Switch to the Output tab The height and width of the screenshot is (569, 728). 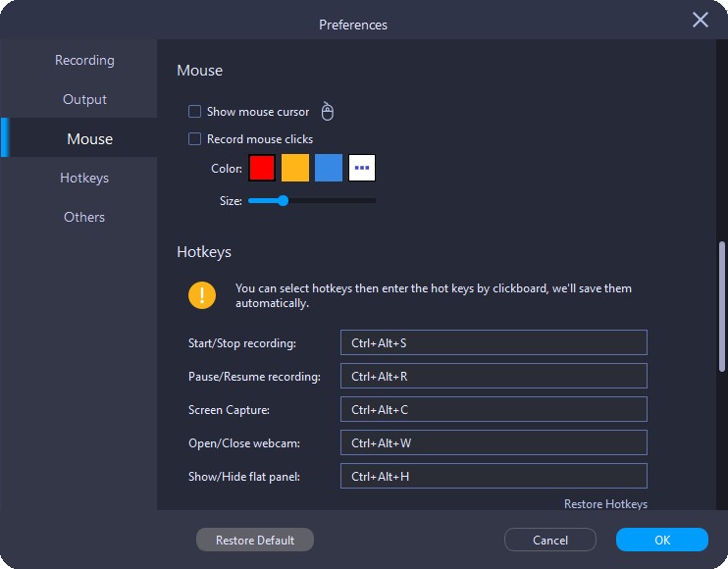click(84, 99)
